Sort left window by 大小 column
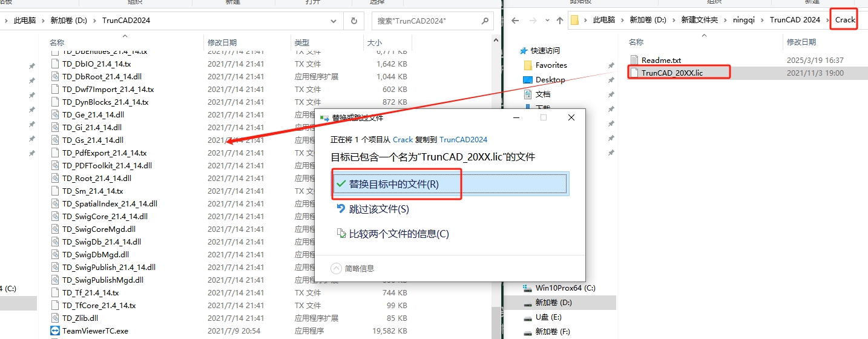Viewport: 868px width, 339px height. click(x=375, y=42)
